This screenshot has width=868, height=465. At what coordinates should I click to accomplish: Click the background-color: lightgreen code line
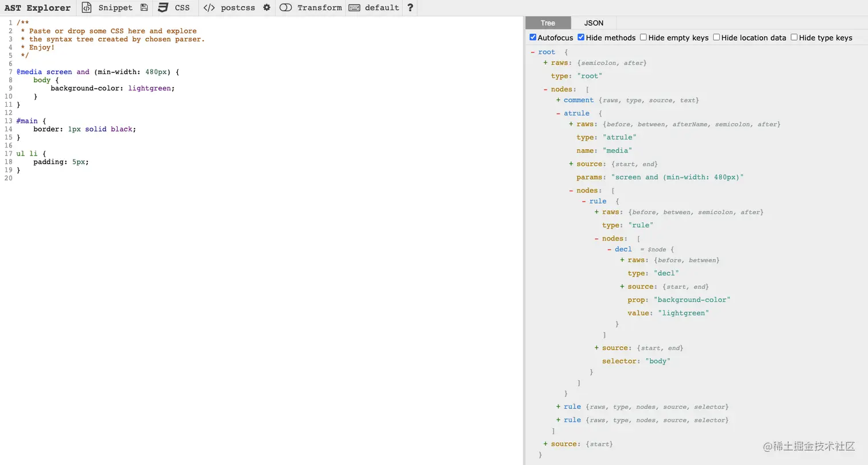[113, 88]
